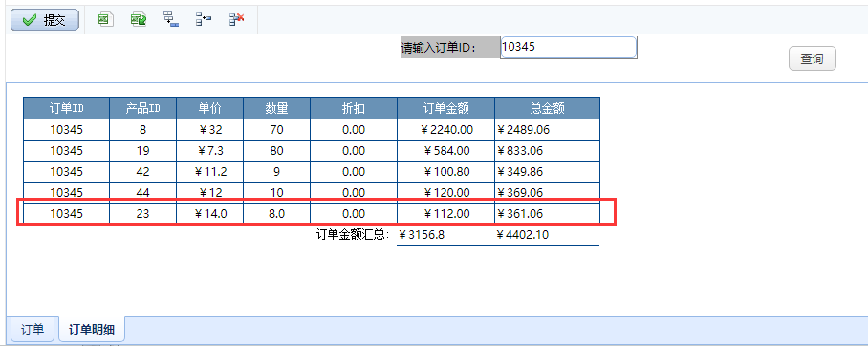Click quantity cell 80
This screenshot has height=346, width=868.
coord(277,151)
